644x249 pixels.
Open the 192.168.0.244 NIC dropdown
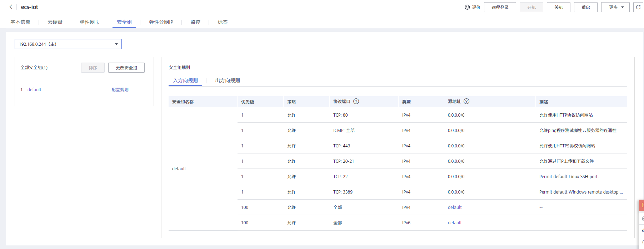coord(68,44)
